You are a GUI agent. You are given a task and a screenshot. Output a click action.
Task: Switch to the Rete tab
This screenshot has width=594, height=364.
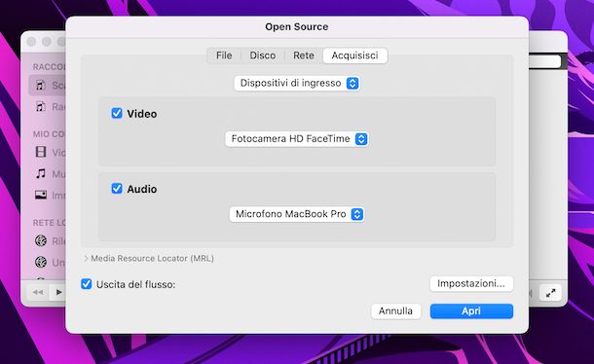click(304, 55)
